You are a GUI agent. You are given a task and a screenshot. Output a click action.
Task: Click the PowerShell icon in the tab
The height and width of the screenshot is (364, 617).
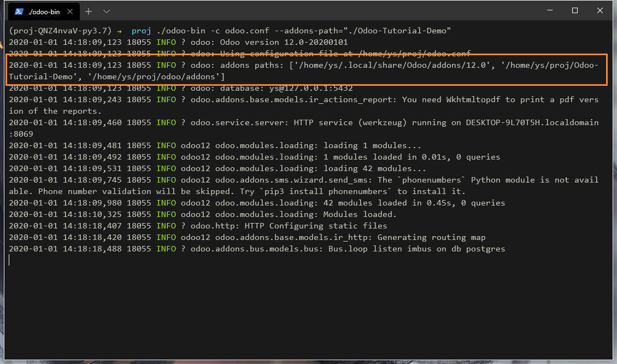click(19, 11)
